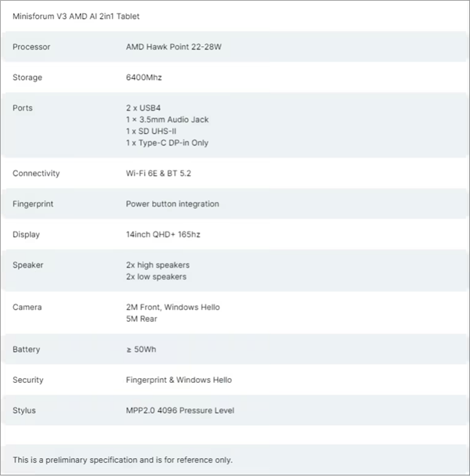Click the 5M Rear camera entry

point(142,319)
